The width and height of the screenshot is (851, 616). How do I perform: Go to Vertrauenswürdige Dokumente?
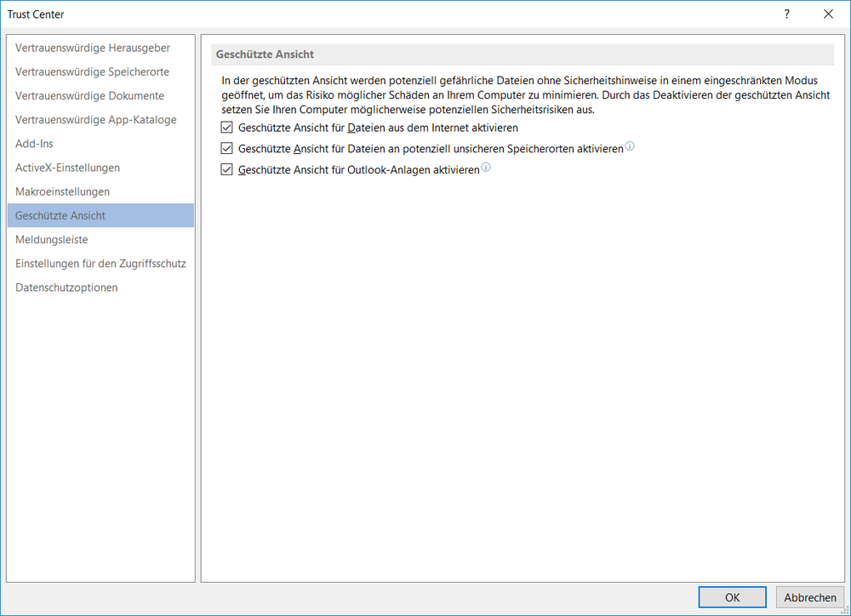pos(89,96)
